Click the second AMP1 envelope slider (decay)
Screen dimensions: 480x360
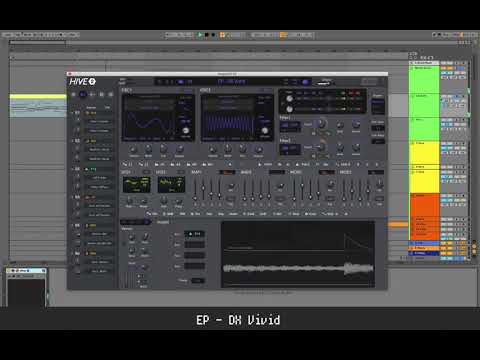203,189
